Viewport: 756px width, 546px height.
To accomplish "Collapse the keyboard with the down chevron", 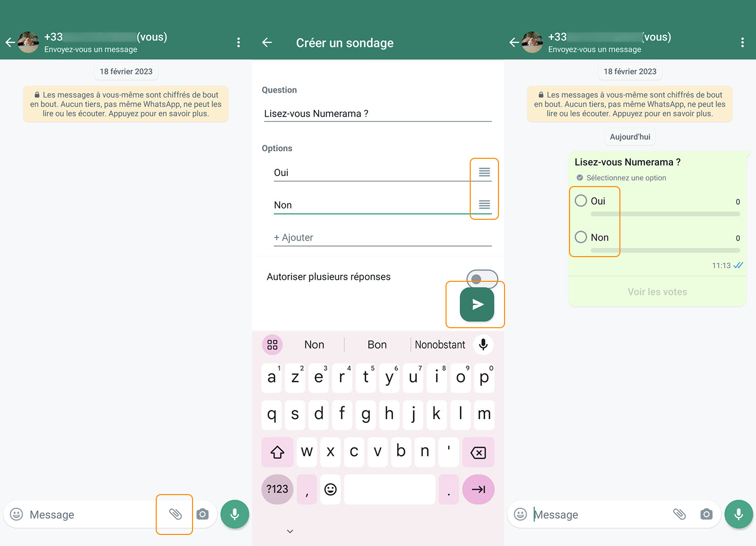I will [289, 531].
